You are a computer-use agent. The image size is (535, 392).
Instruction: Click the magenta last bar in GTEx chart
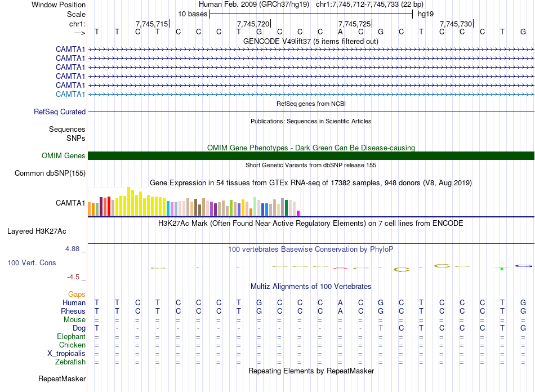(298, 213)
